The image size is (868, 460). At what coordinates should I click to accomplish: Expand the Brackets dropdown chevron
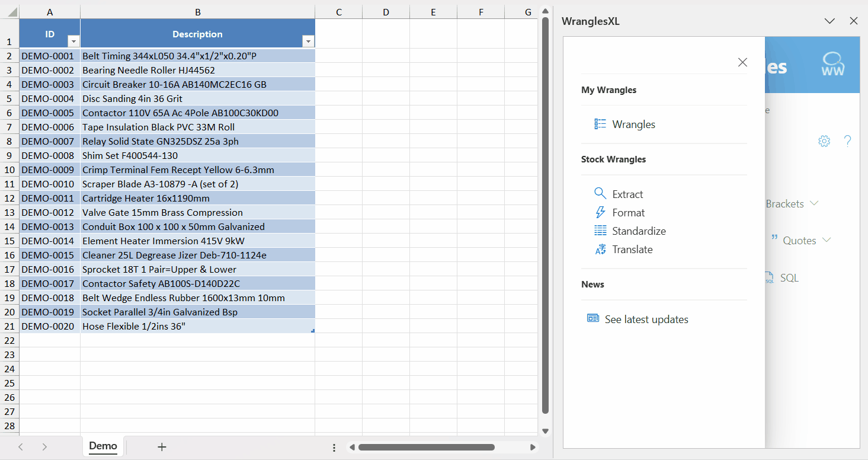pos(814,203)
